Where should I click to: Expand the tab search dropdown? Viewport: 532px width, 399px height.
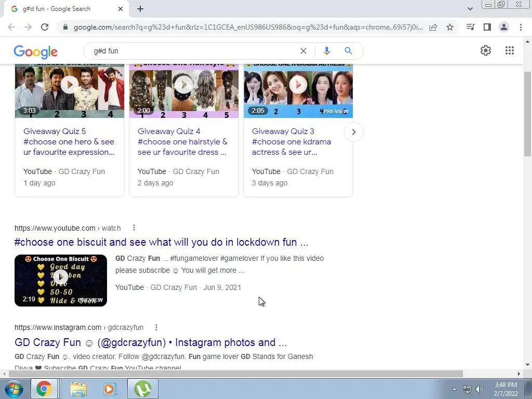tap(470, 9)
